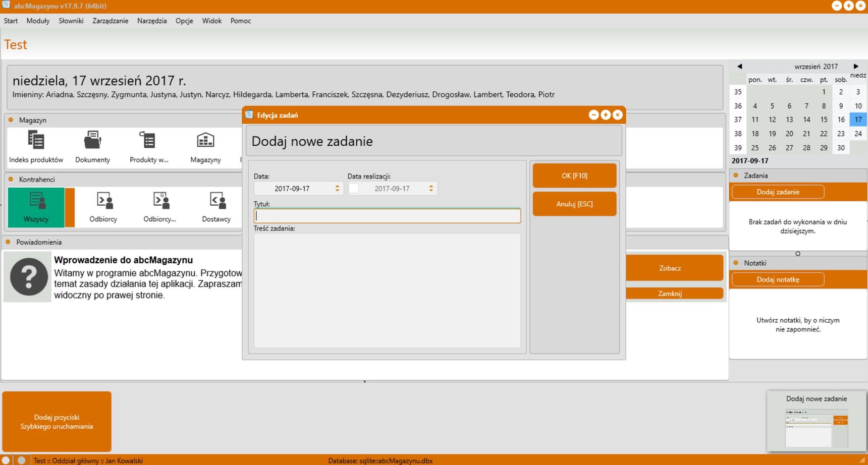Open the Widok menu
The image size is (868, 465).
coord(211,21)
